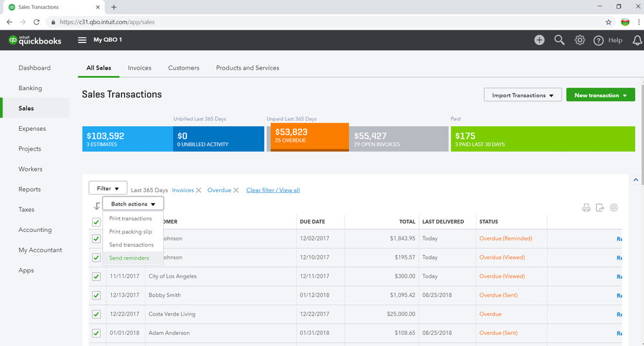Select Send reminders from Batch actions
The width and height of the screenshot is (644, 346).
[x=129, y=258]
